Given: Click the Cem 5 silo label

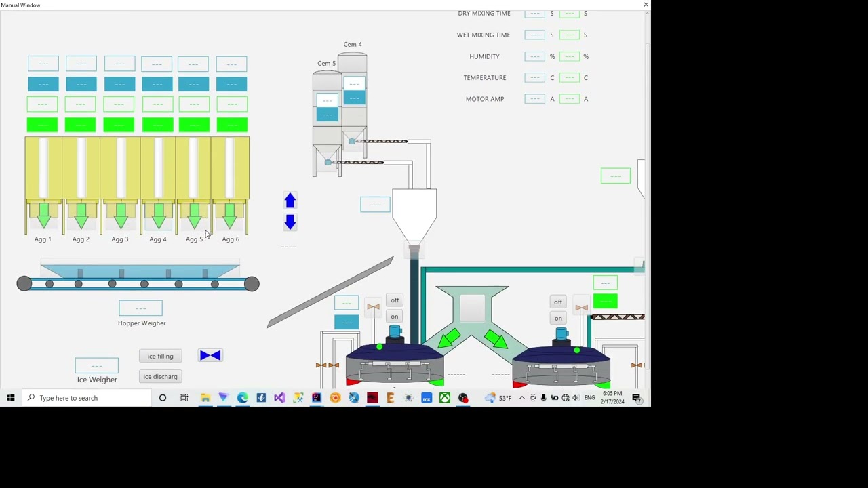Looking at the screenshot, I should [x=326, y=64].
